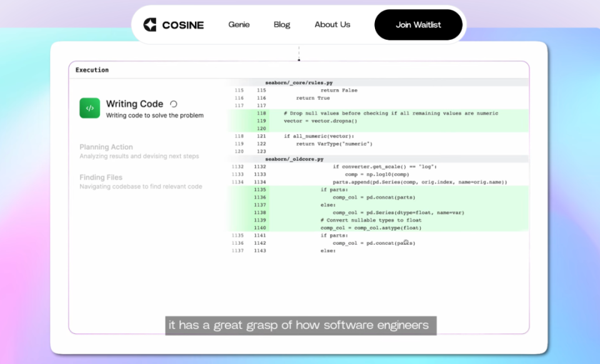Click the loading spinner beside Writing Code

coord(174,104)
